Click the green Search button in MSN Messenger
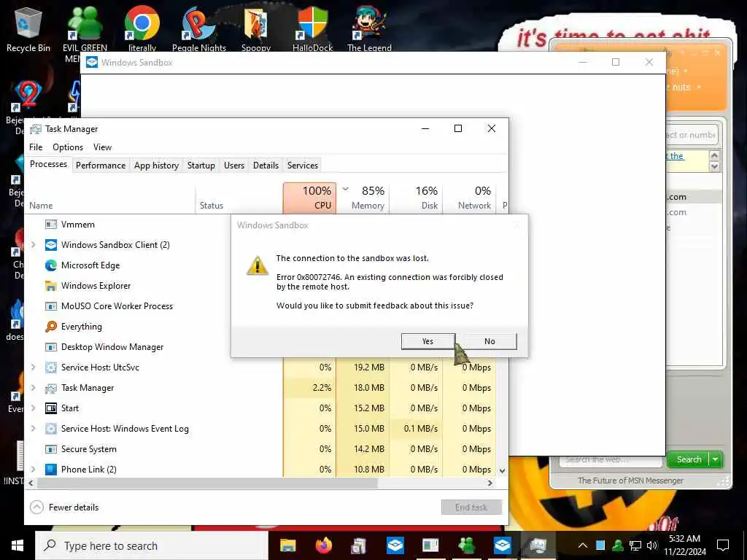This screenshot has height=560, width=747. (689, 459)
